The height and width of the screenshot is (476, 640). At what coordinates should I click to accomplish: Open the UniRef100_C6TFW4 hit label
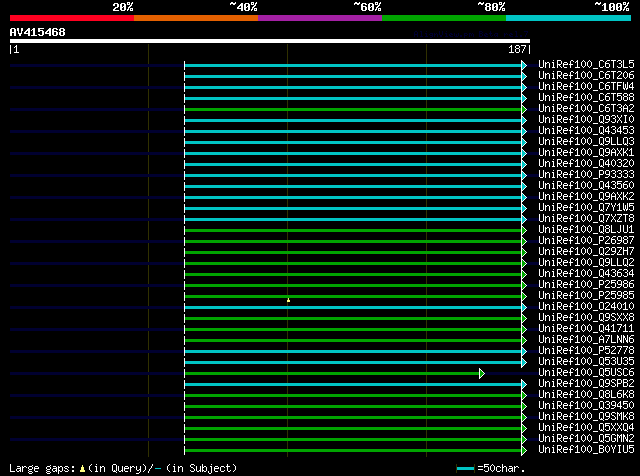point(586,87)
